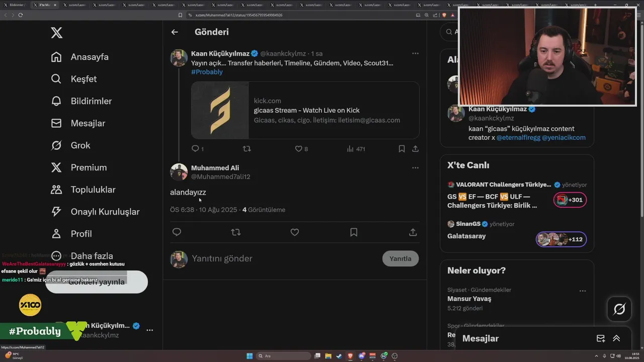Click the 4 Görüntüleme view count
This screenshot has width=644, height=362.
[x=264, y=210]
